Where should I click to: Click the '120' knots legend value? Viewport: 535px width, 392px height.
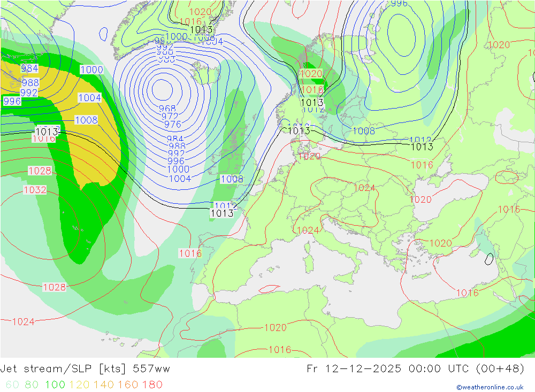click(x=79, y=385)
